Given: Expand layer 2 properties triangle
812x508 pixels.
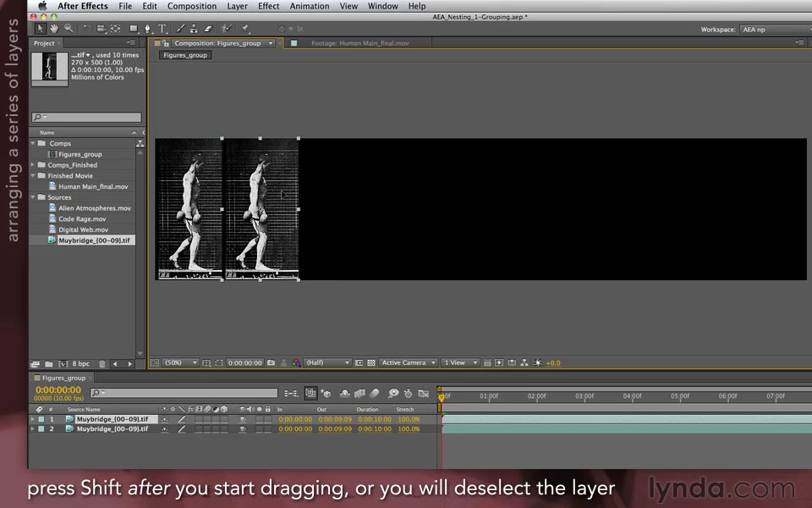Looking at the screenshot, I should (33, 429).
